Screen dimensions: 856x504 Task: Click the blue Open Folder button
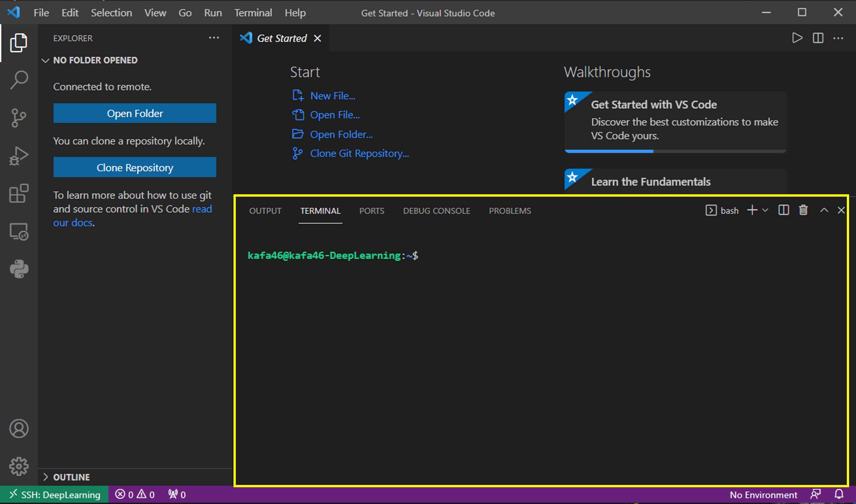tap(135, 113)
